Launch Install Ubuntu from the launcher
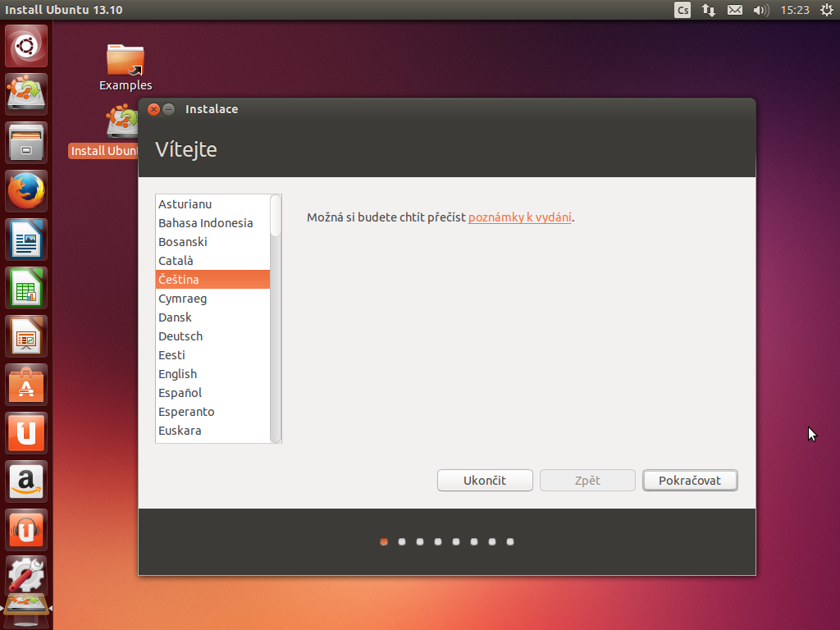The height and width of the screenshot is (630, 840). (25, 94)
